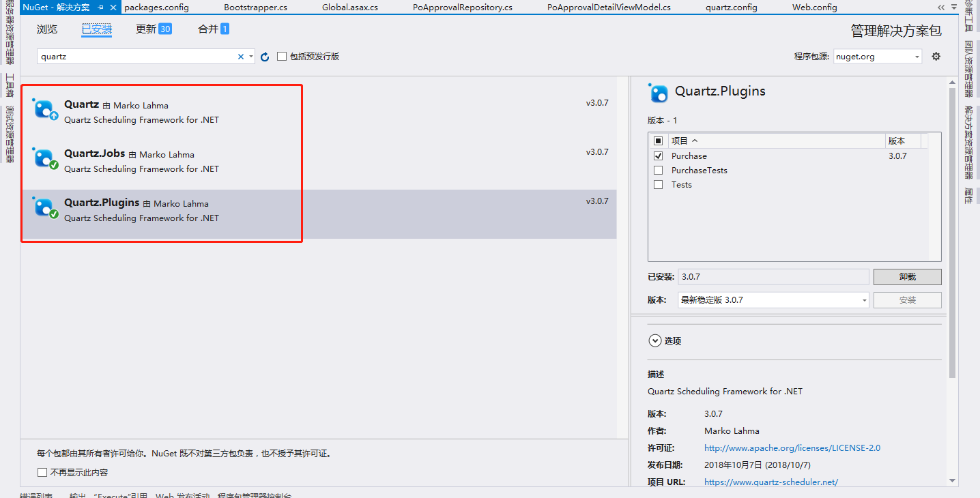980x498 pixels.
Task: Enable the 包括预发行版 checkbox
Action: tap(282, 56)
